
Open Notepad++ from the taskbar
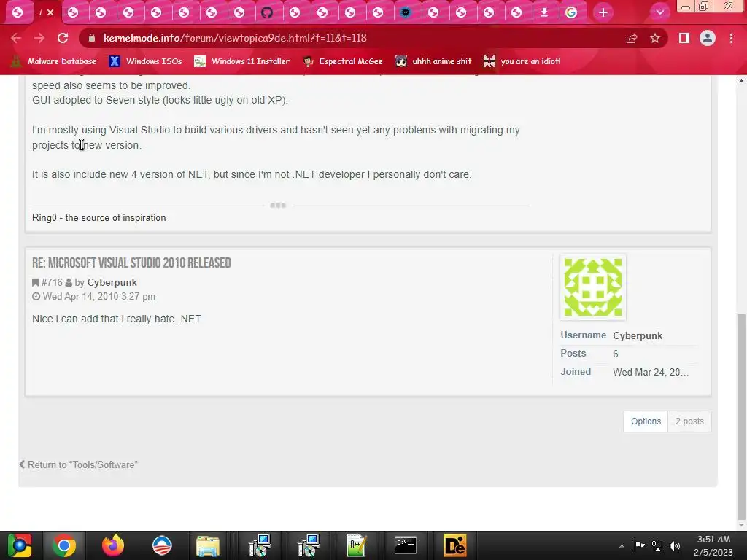coord(356,545)
